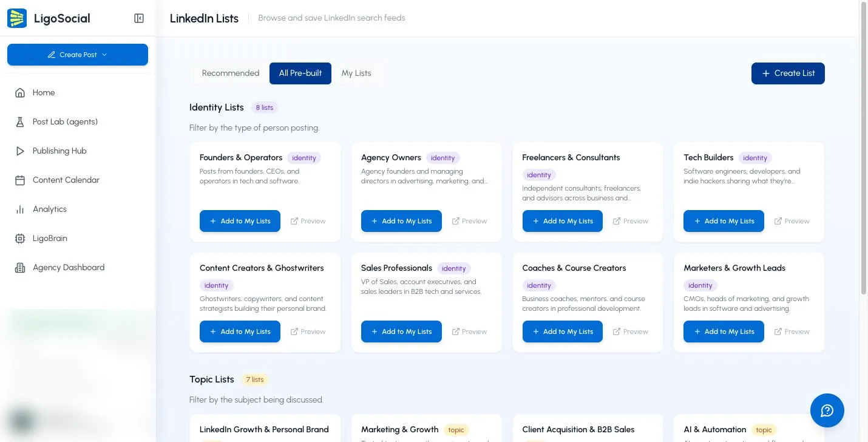
Task: Add Coaches & Course Creators to My Lists
Action: pos(563,331)
